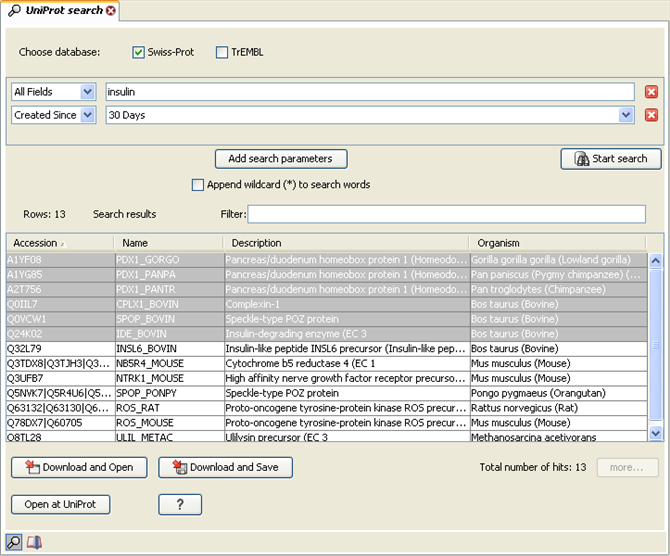Select the Q0VCW1 accession cell

(60, 319)
